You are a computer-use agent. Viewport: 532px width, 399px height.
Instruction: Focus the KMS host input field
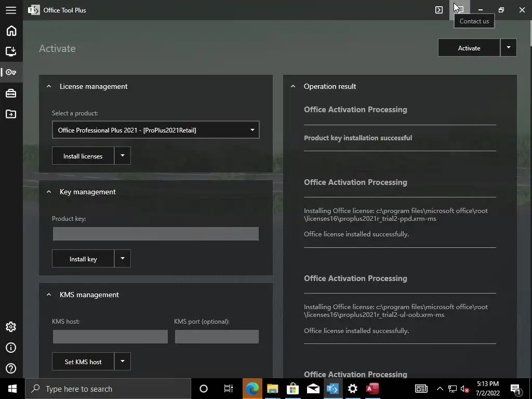pyautogui.click(x=110, y=337)
